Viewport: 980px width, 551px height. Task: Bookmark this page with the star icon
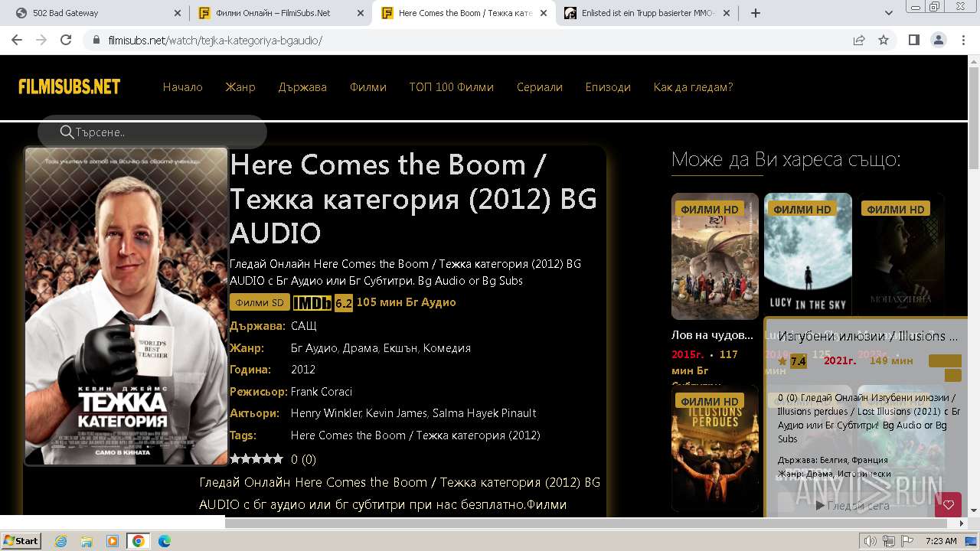(x=884, y=40)
